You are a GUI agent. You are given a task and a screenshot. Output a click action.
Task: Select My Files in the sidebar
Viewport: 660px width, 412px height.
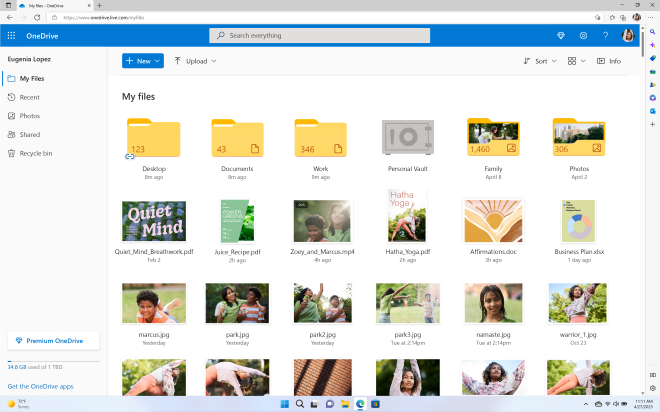pyautogui.click(x=54, y=79)
